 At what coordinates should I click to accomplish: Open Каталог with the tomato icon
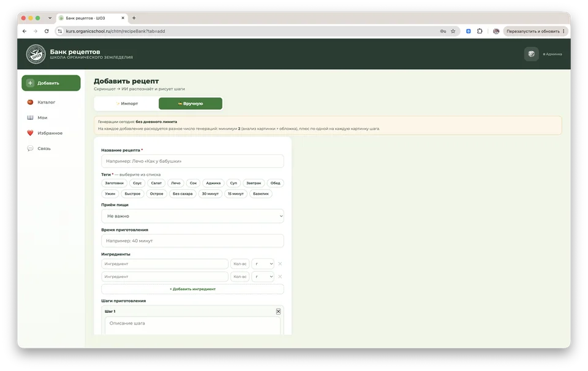(x=42, y=102)
